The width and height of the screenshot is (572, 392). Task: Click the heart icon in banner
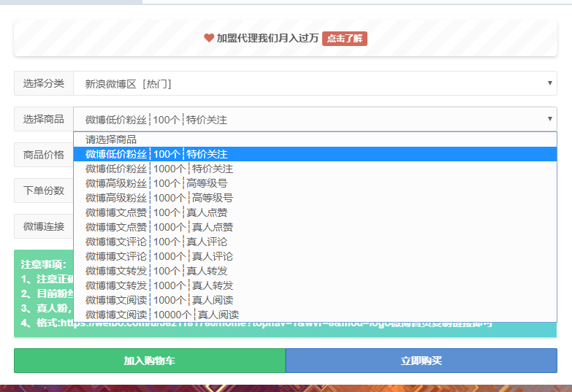[x=209, y=39]
